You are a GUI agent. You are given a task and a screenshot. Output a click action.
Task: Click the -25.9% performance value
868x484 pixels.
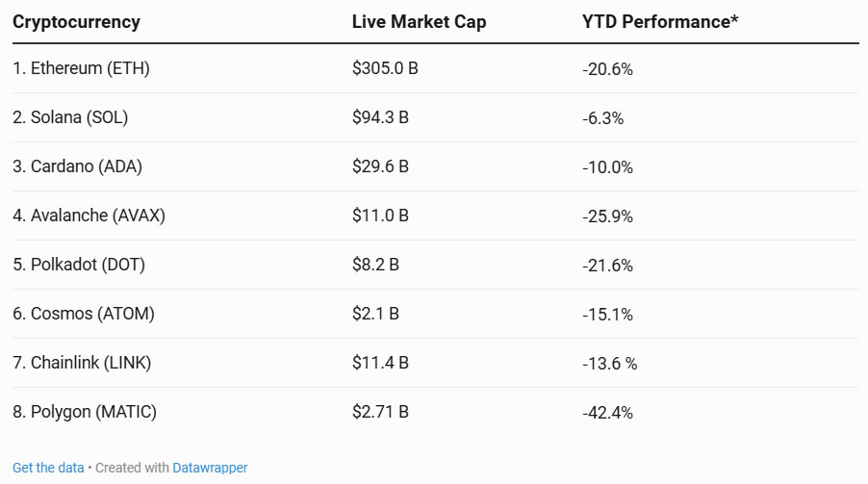(x=607, y=216)
